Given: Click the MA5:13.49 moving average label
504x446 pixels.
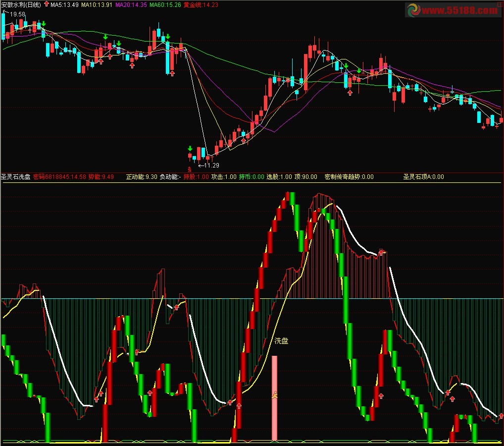Looking at the screenshot, I should [x=64, y=4].
